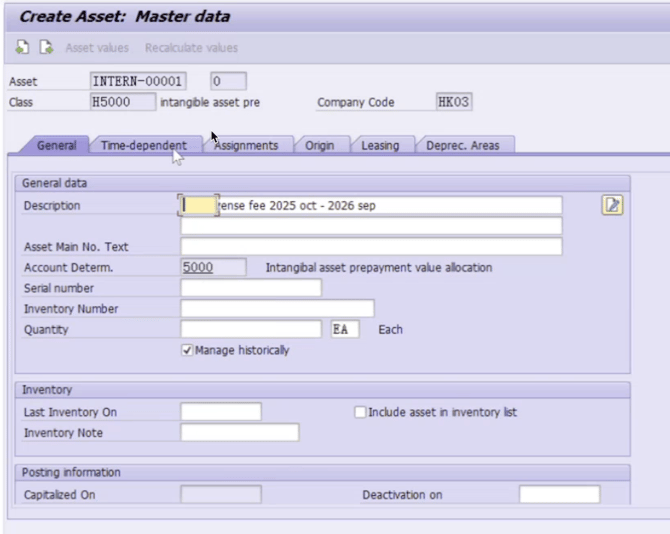Image resolution: width=670 pixels, height=534 pixels.
Task: Go to the Origin tab
Action: 320,145
